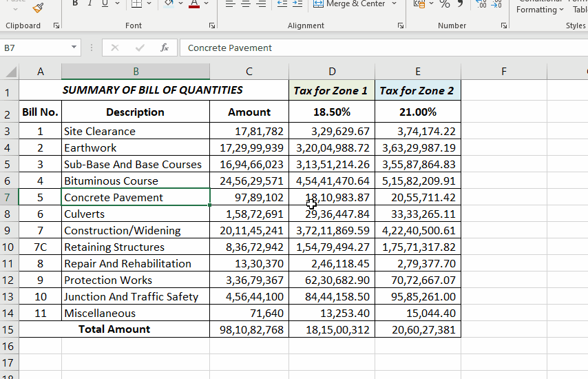Open the Name Box dropdown arrow
The width and height of the screenshot is (588, 379).
tap(74, 48)
